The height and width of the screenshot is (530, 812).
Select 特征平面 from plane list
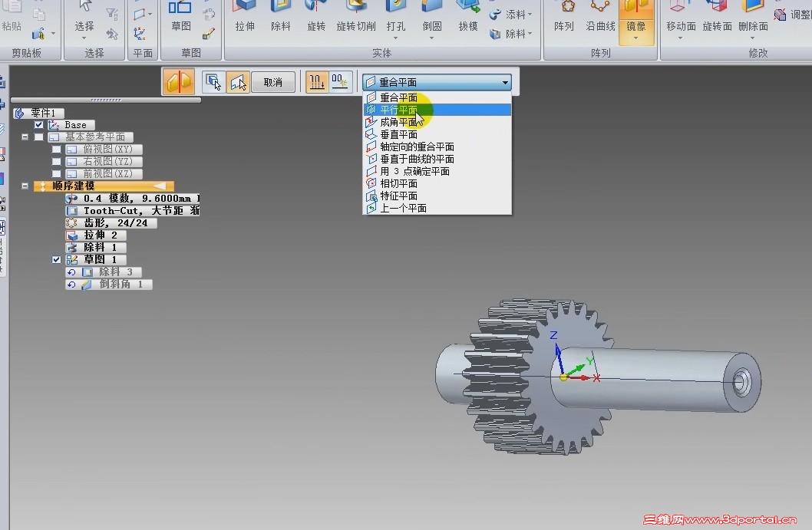(437, 196)
